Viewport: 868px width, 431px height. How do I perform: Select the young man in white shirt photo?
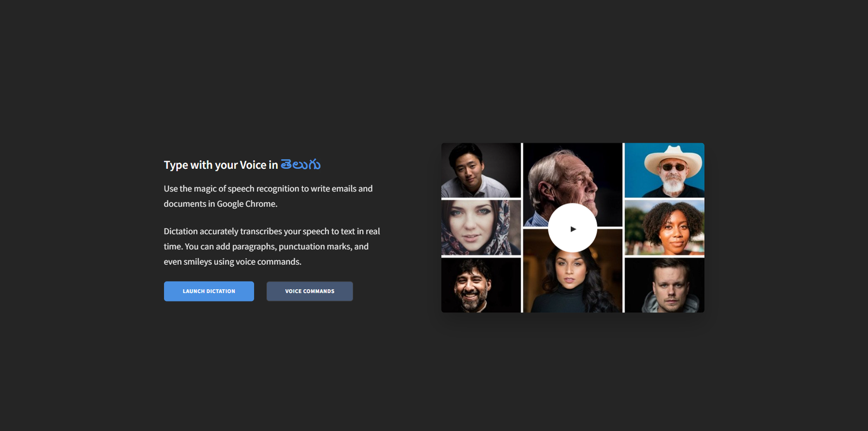coord(481,170)
